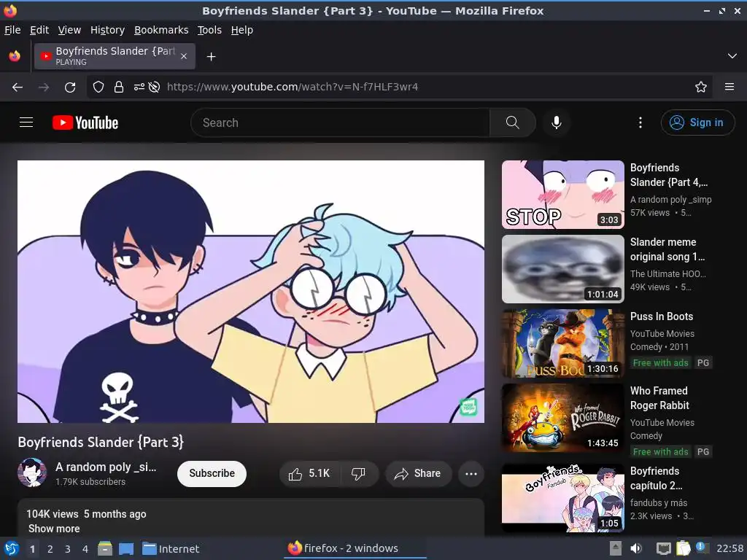Open the Help menu
747x560 pixels.
(242, 30)
